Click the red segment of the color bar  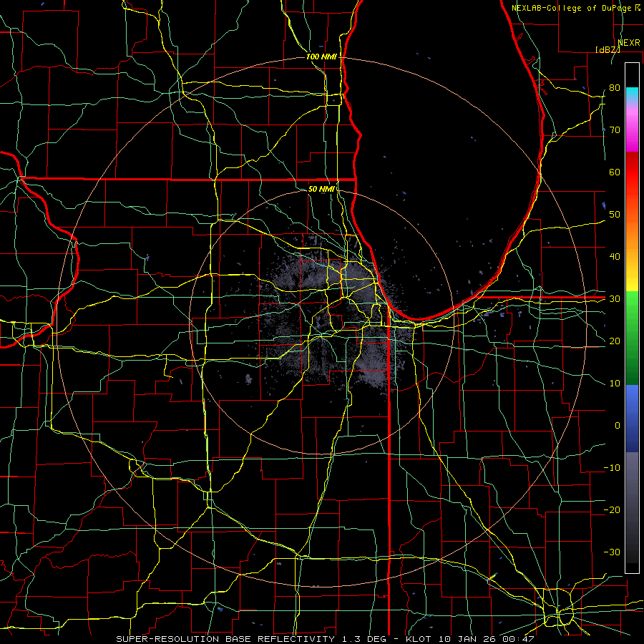pyautogui.click(x=632, y=172)
